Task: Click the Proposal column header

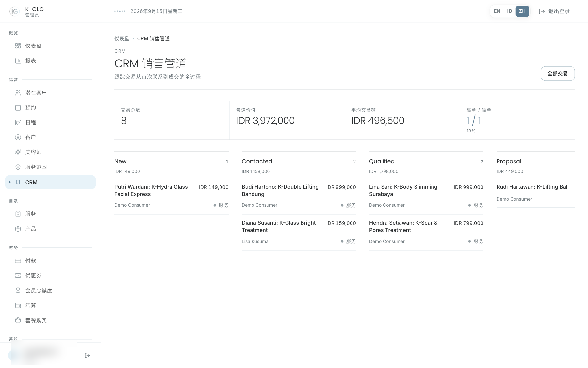Action: pos(509,161)
